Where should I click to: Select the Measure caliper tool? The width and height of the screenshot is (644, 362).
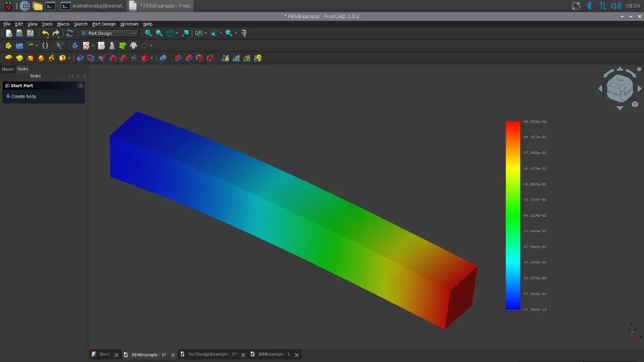(244, 33)
